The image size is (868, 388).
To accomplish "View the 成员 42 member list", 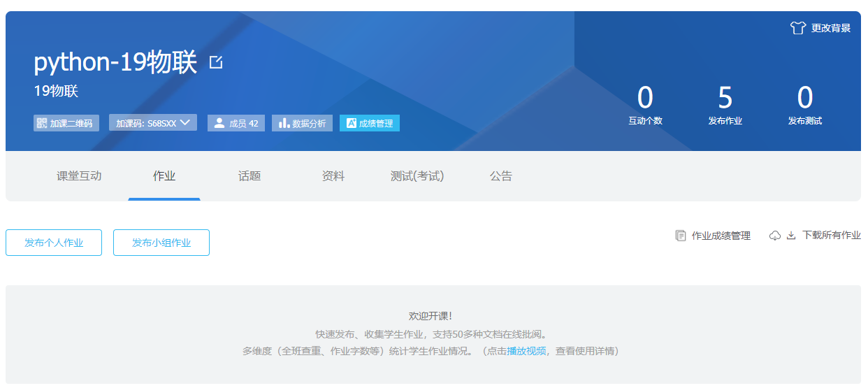I will point(236,123).
